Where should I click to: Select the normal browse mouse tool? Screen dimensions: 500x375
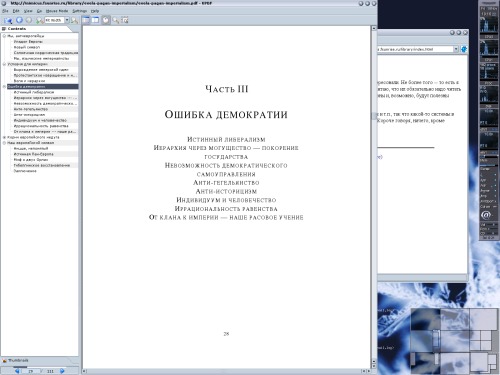coord(106,20)
